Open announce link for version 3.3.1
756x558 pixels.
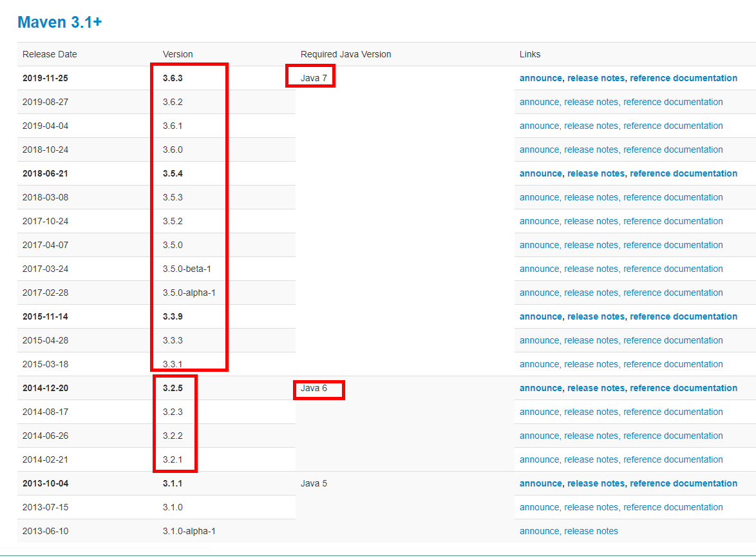pyautogui.click(x=539, y=365)
